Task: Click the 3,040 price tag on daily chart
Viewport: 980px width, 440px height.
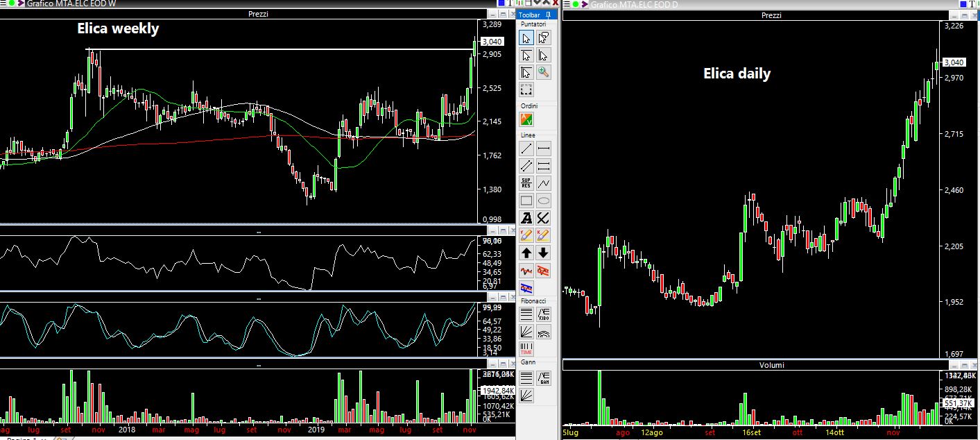Action: tap(955, 62)
